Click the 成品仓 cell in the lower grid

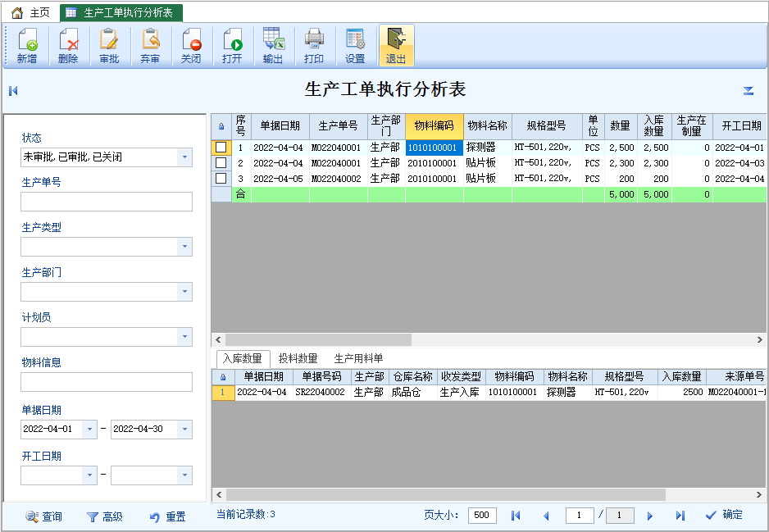[413, 393]
